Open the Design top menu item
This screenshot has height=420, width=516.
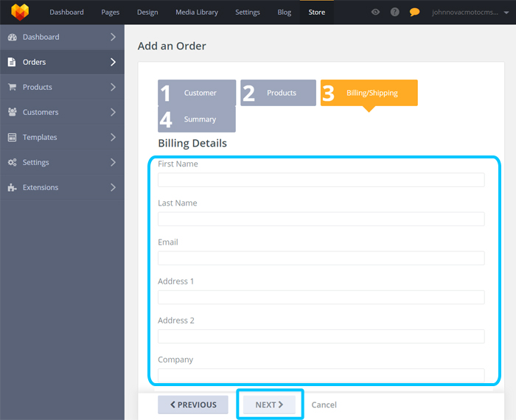coord(147,13)
